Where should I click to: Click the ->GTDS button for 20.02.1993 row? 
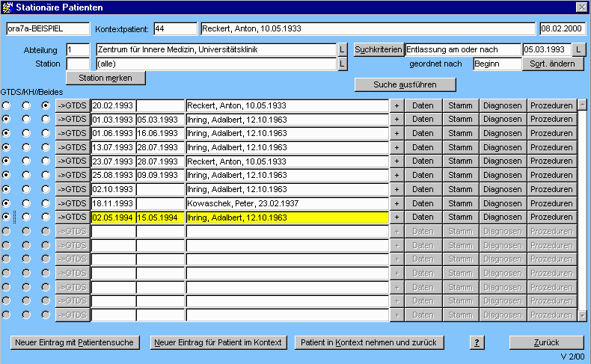tap(73, 105)
